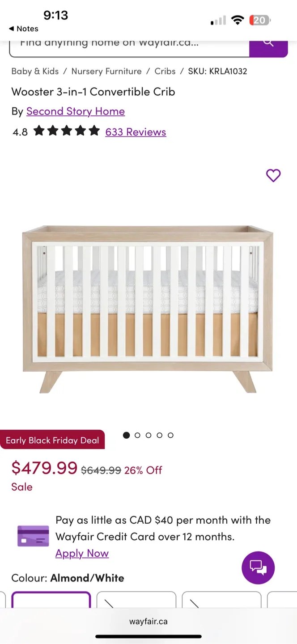The width and height of the screenshot is (297, 644).
Task: Choose the second colour option swatch
Action: 136,600
